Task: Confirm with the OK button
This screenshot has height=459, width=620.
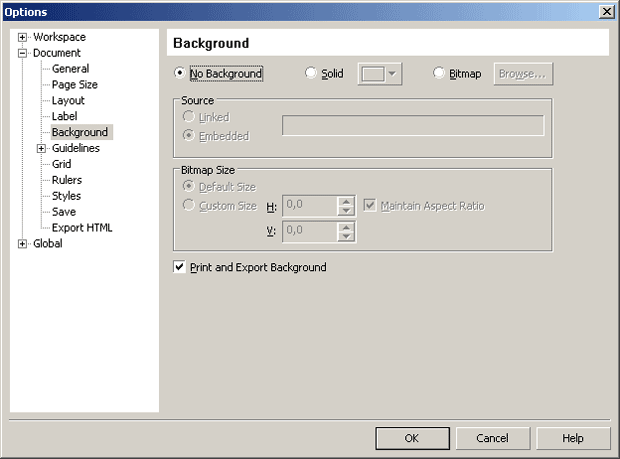Action: pos(412,438)
